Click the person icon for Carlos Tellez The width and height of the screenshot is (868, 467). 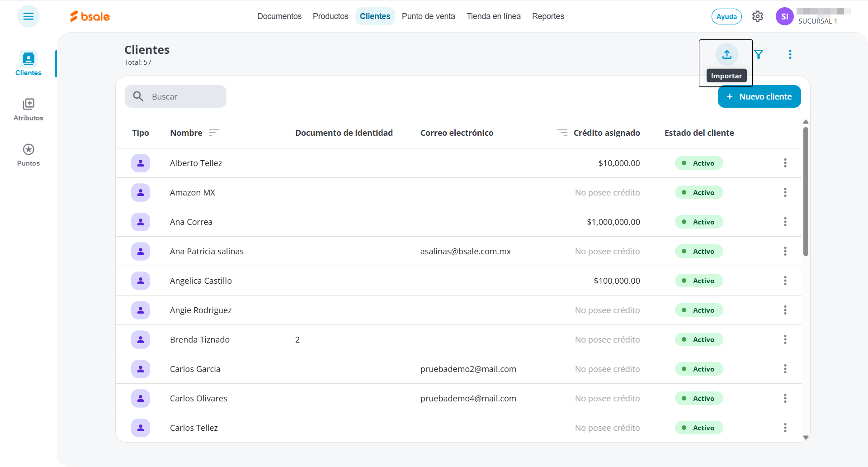141,428
